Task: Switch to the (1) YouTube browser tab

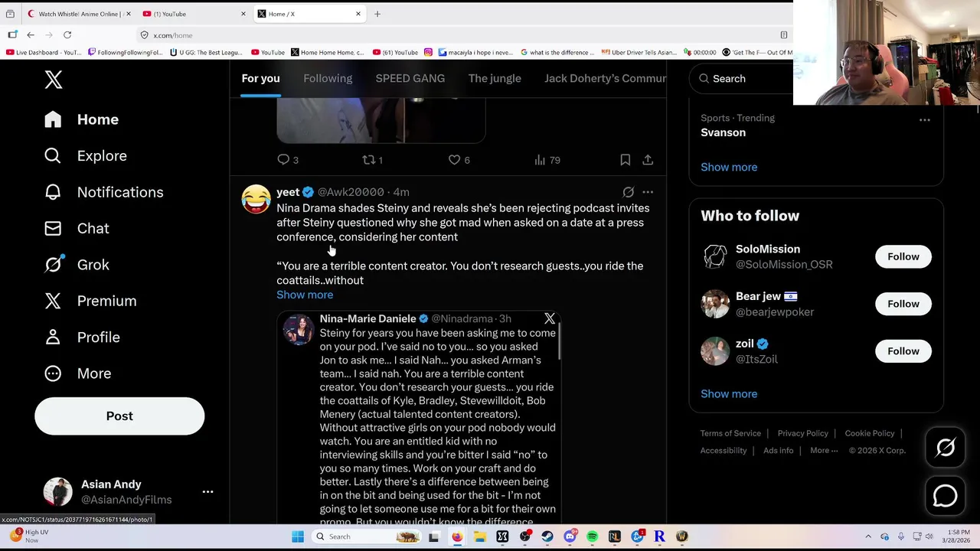Action: [194, 14]
